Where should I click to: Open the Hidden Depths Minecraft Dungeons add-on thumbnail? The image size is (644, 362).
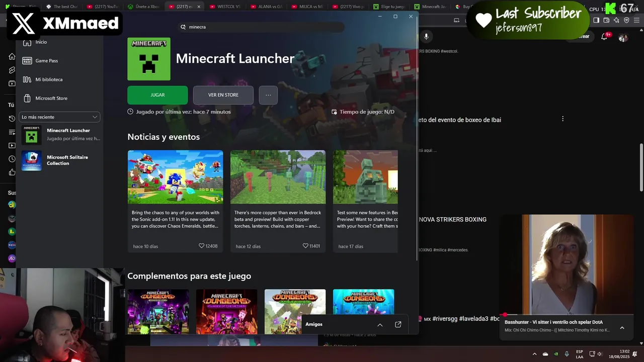[x=363, y=303]
